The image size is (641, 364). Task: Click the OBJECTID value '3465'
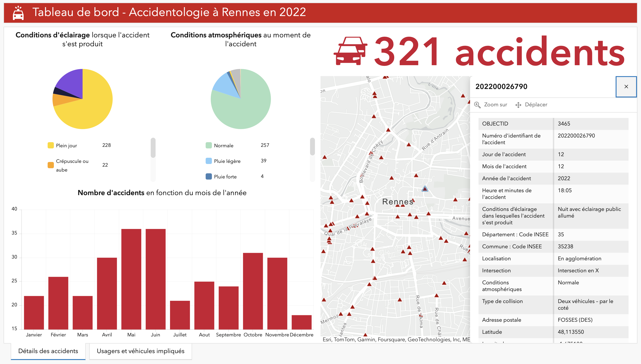click(564, 123)
